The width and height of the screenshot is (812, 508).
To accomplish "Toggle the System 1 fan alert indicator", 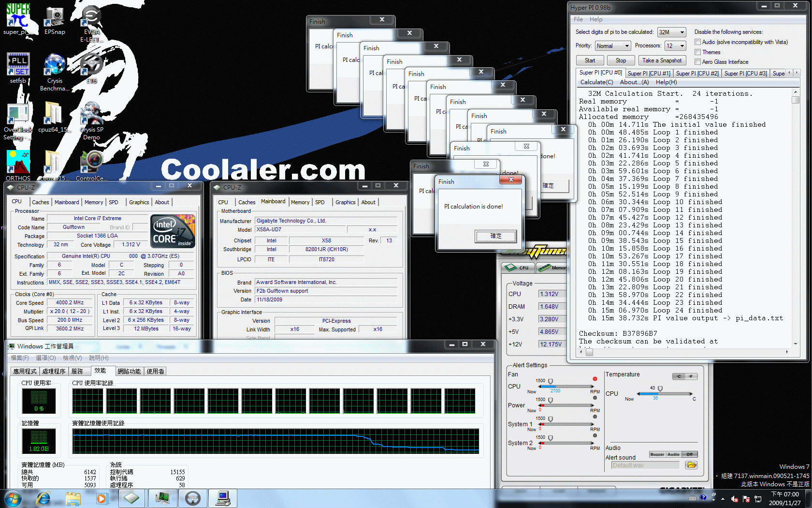I will click(x=594, y=417).
